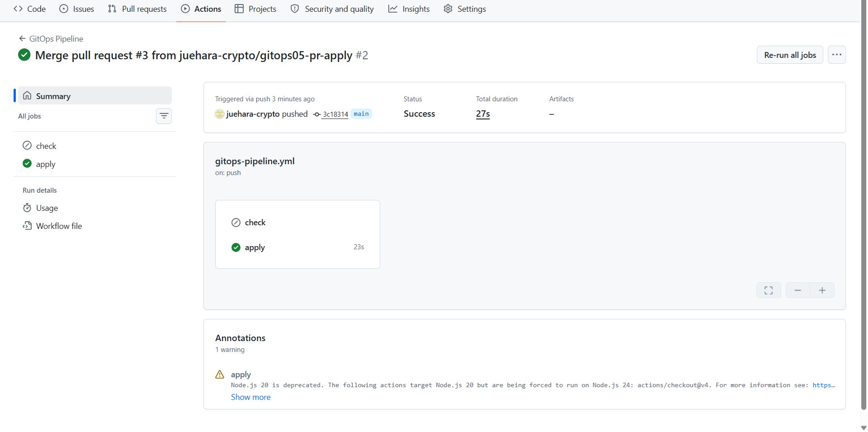Click the main branch label
868x432 pixels.
click(361, 114)
